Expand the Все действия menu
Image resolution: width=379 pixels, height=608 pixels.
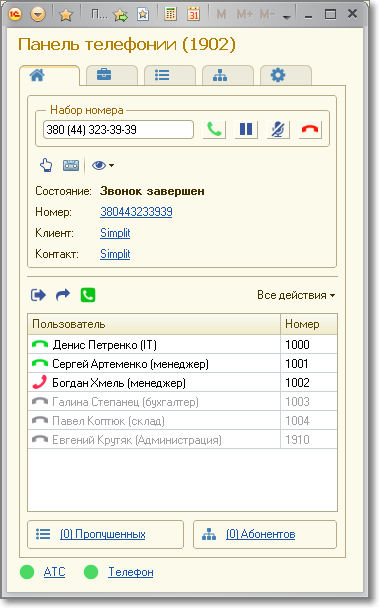coord(296,295)
